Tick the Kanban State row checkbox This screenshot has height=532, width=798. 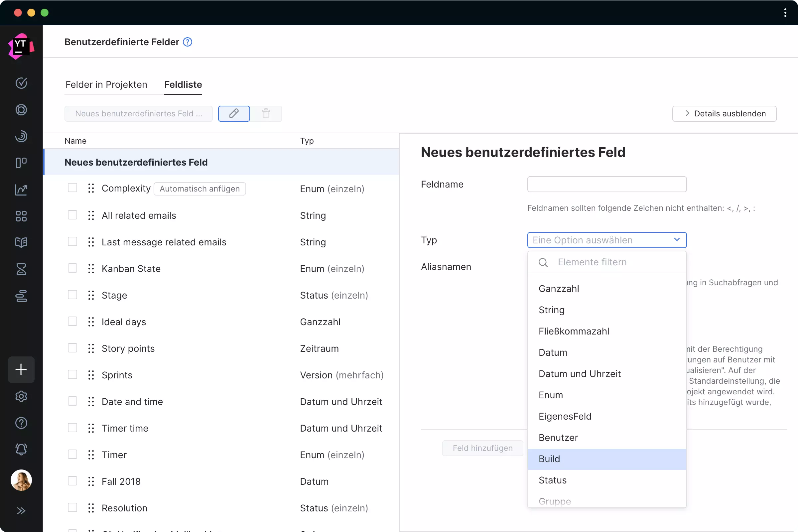(72, 268)
